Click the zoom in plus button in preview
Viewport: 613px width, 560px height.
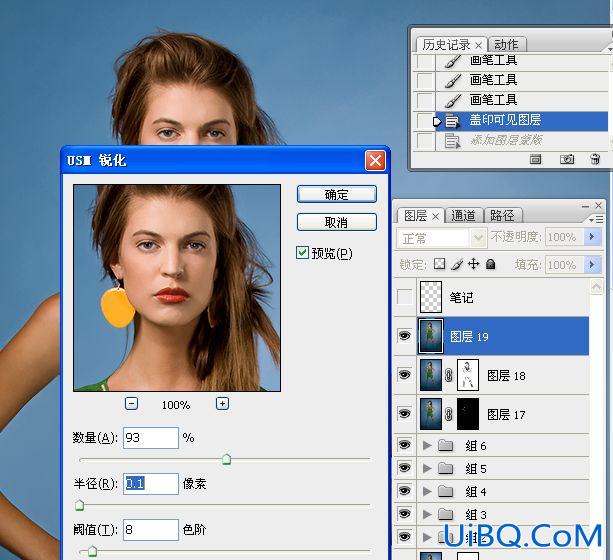click(222, 403)
